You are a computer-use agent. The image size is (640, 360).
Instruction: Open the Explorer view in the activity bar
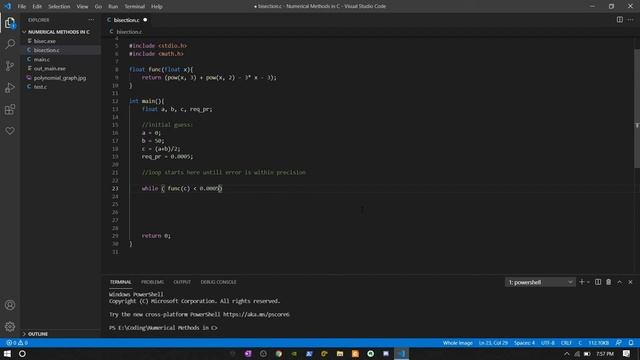(10, 23)
